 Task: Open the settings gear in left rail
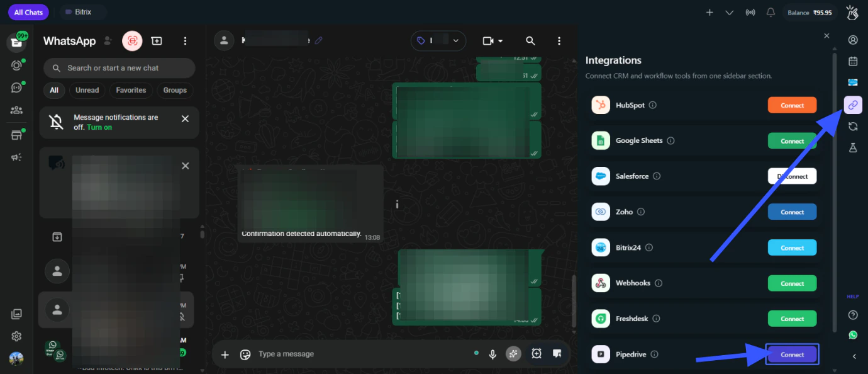(16, 336)
